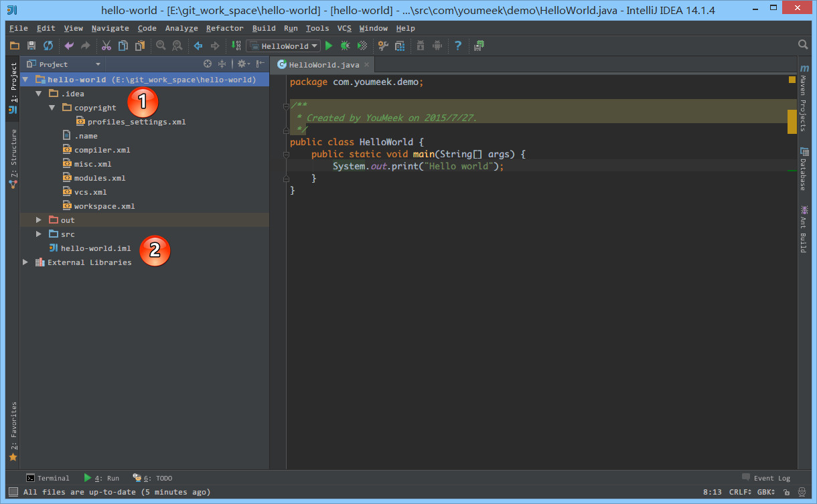The height and width of the screenshot is (504, 817).
Task: Click the Cut scissors icon
Action: pyautogui.click(x=106, y=46)
